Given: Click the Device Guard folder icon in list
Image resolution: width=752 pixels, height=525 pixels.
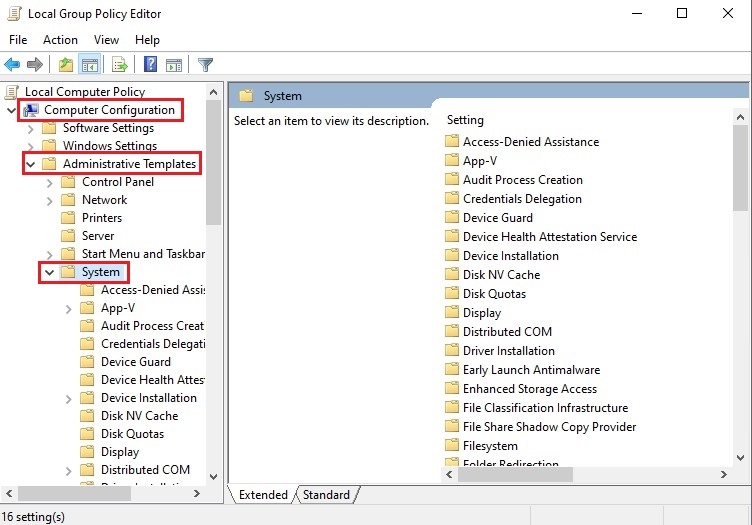Looking at the screenshot, I should point(452,217).
